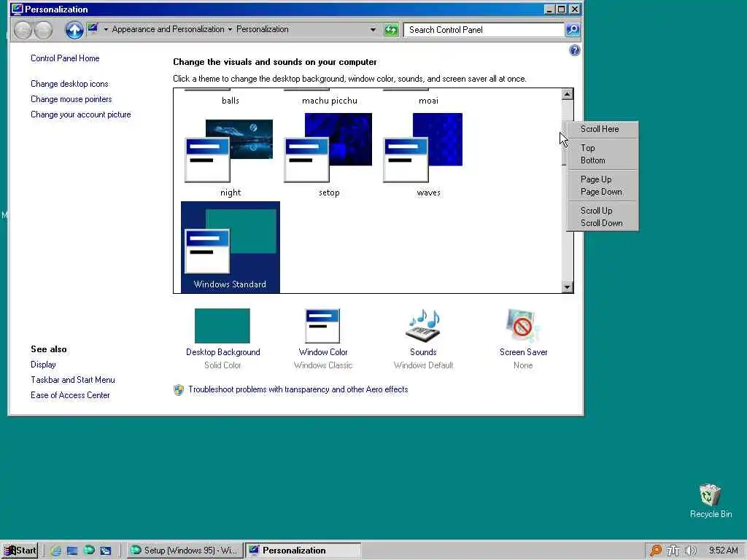The width and height of the screenshot is (747, 560).
Task: Launch Internet Explorer from quick launch
Action: click(x=55, y=551)
